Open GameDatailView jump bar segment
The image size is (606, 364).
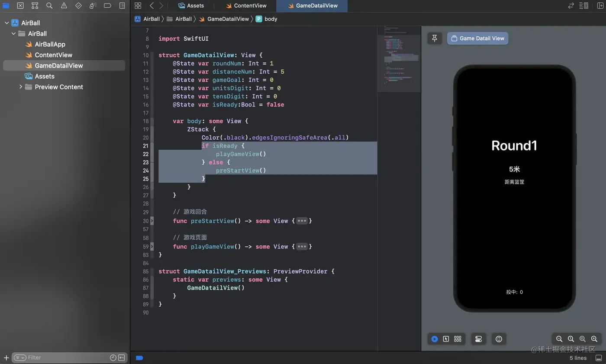tap(223, 19)
